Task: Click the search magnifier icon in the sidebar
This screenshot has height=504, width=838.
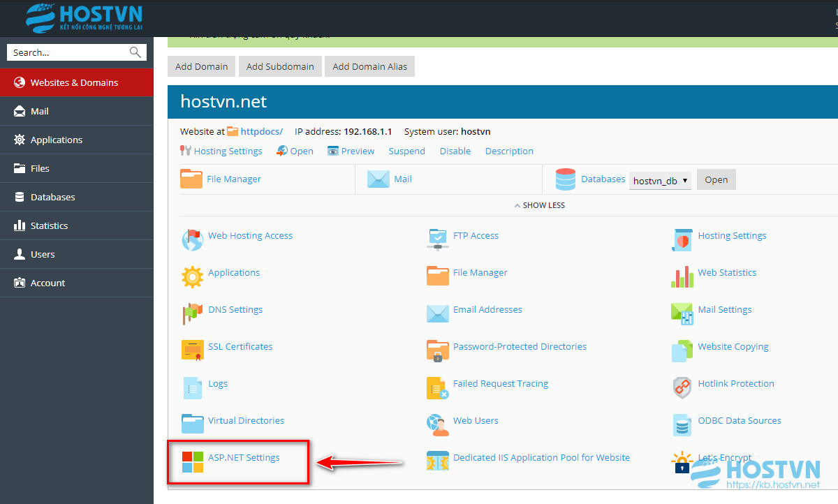Action: pos(135,52)
